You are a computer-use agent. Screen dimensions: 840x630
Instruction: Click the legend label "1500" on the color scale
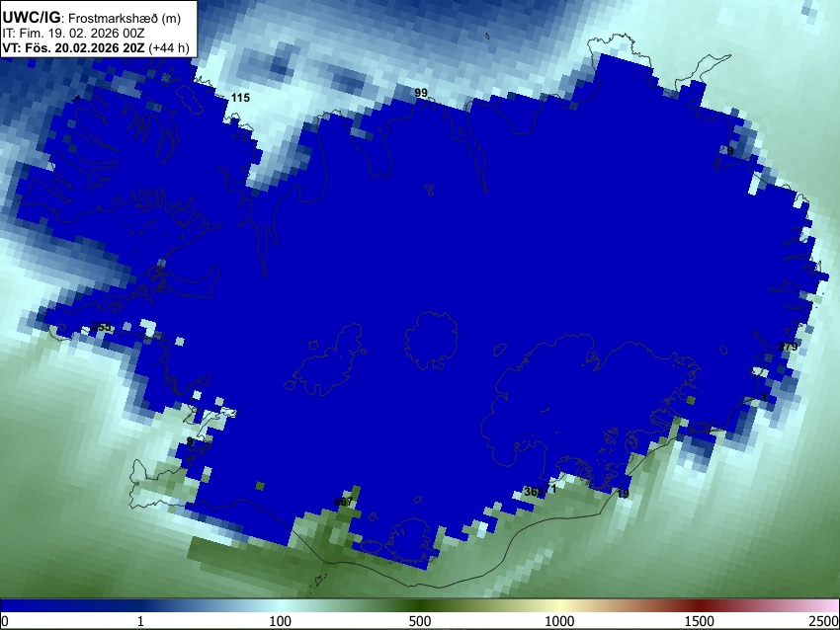click(699, 621)
